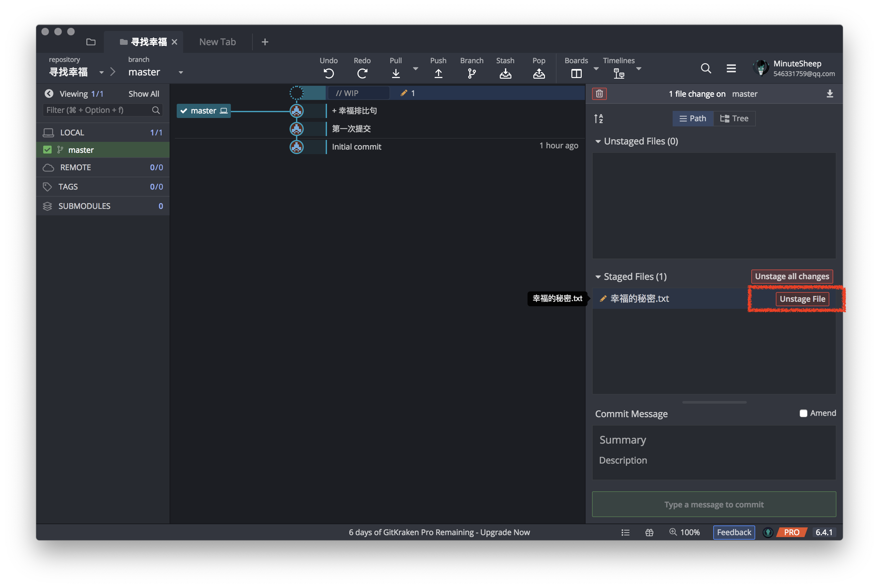Viewport: 879px width, 588px height.
Task: Uncheck the master branch visibility checkbox
Action: pos(47,150)
